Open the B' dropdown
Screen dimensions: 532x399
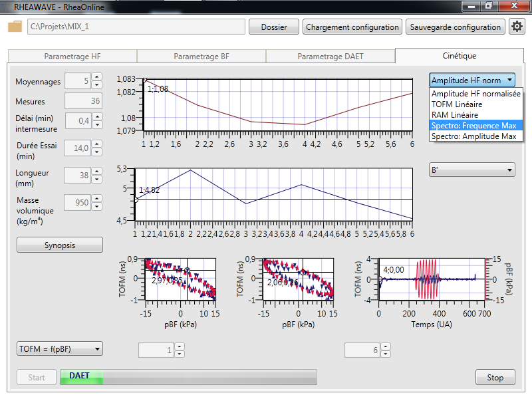tap(472, 170)
